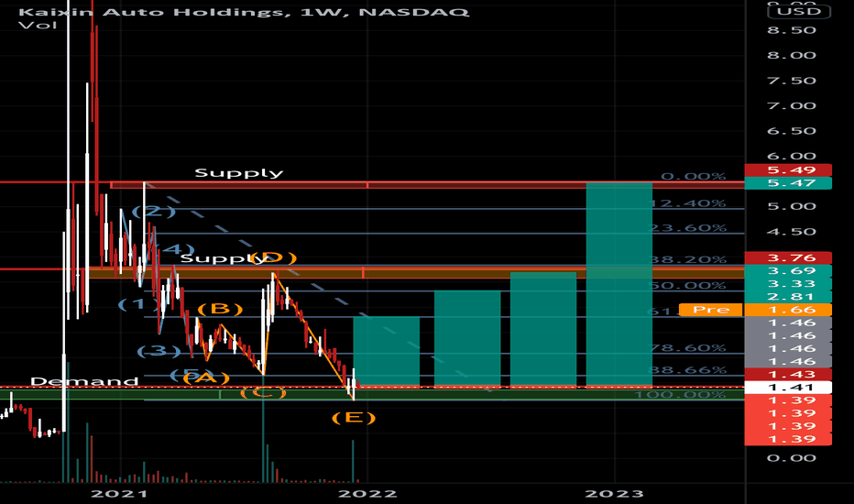Click the orange (D) wave label
The image size is (854, 504).
tap(274, 257)
